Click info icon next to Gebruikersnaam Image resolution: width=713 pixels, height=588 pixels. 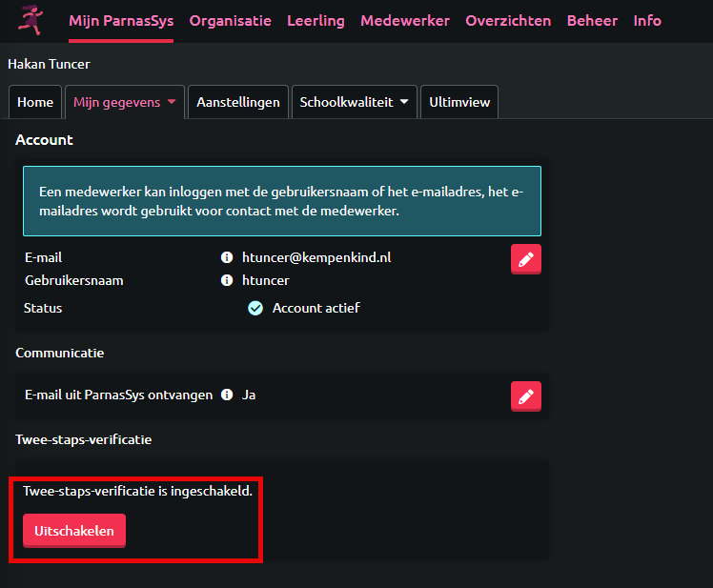point(227,281)
